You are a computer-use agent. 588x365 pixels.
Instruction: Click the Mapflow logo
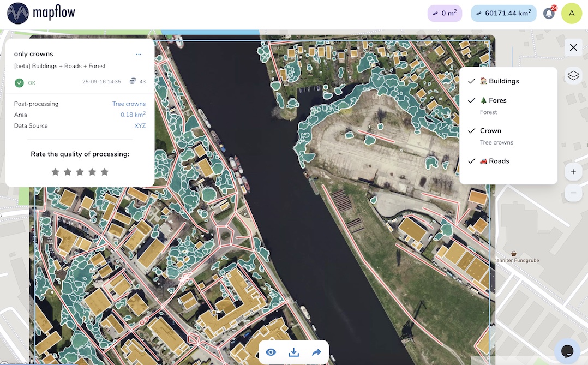pos(41,14)
